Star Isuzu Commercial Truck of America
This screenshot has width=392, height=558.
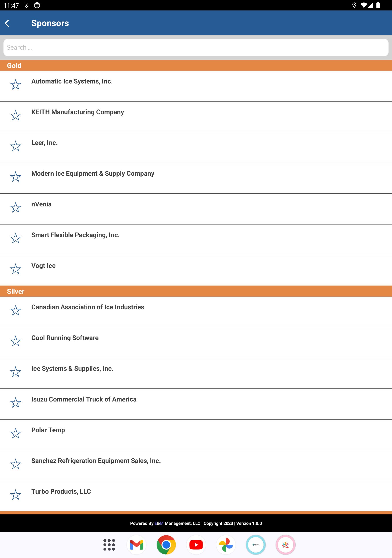coord(15,403)
